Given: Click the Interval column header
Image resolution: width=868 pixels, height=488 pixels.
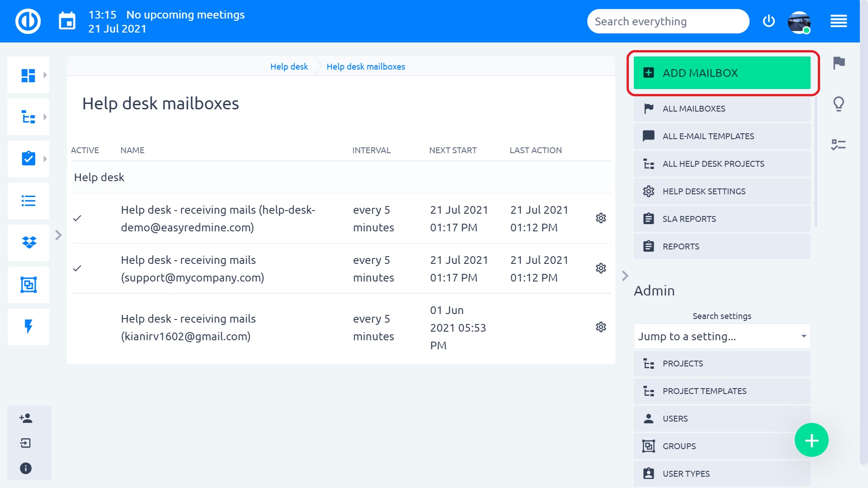Looking at the screenshot, I should point(371,150).
